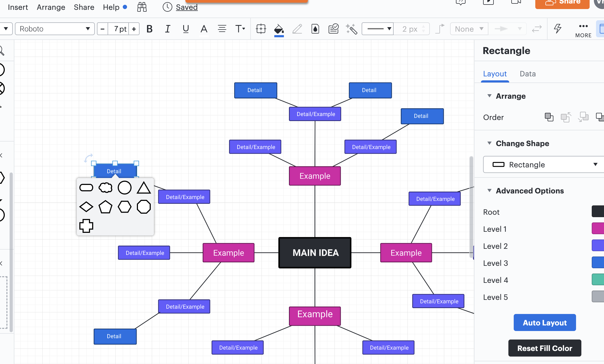Click the lightning bolt toolbar icon

[558, 29]
